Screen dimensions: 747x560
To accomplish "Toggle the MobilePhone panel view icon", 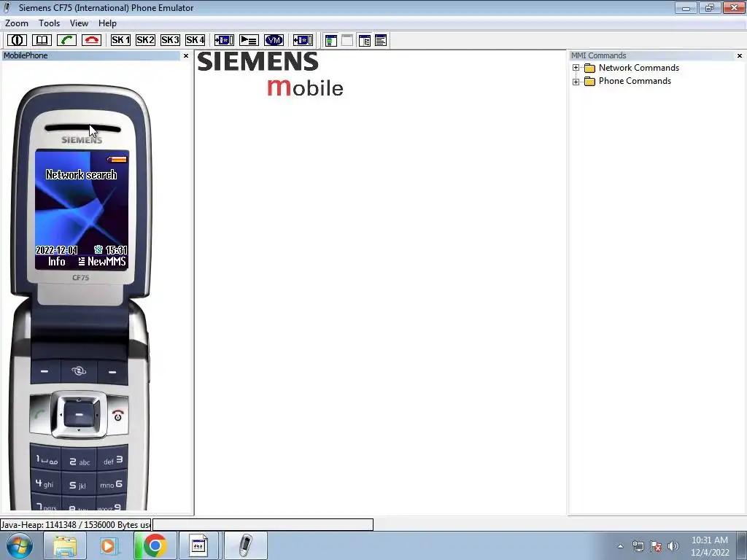I will (330, 41).
